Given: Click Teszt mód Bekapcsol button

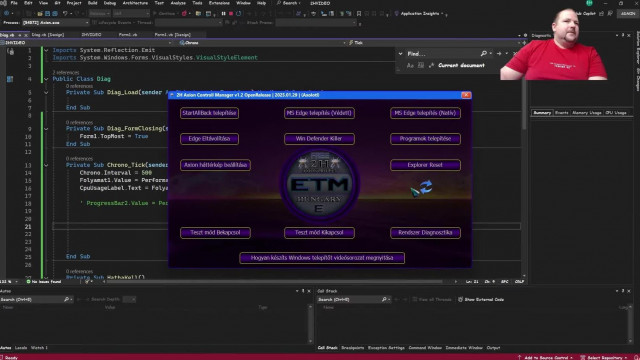Looking at the screenshot, I should click(215, 233).
